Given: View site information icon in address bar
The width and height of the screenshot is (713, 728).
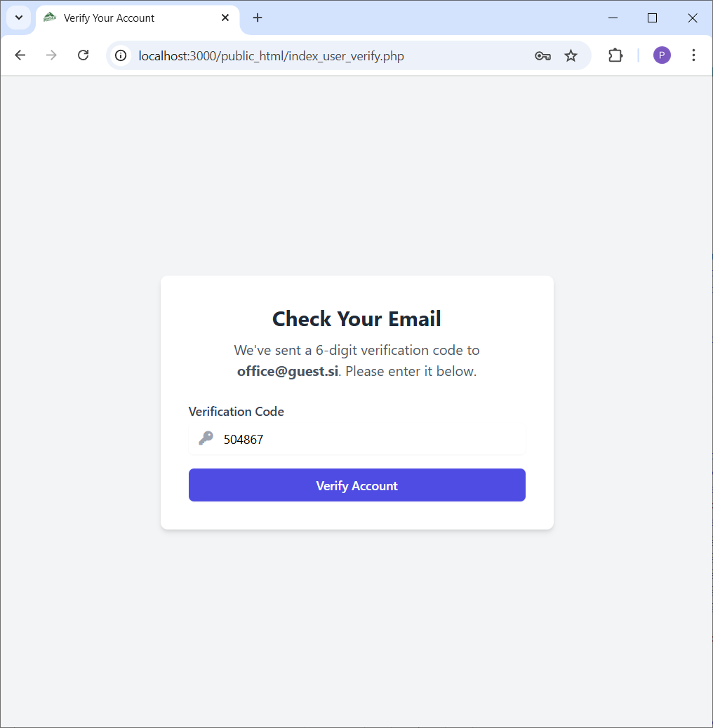Looking at the screenshot, I should [x=121, y=55].
